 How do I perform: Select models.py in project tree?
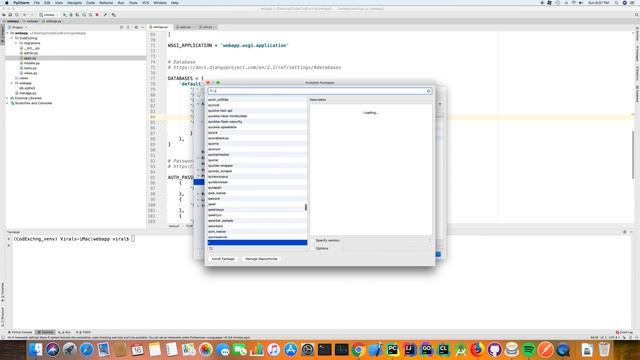pos(30,63)
